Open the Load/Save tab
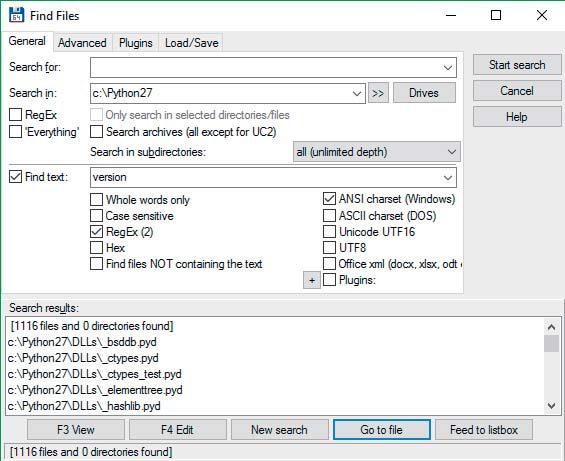 192,43
